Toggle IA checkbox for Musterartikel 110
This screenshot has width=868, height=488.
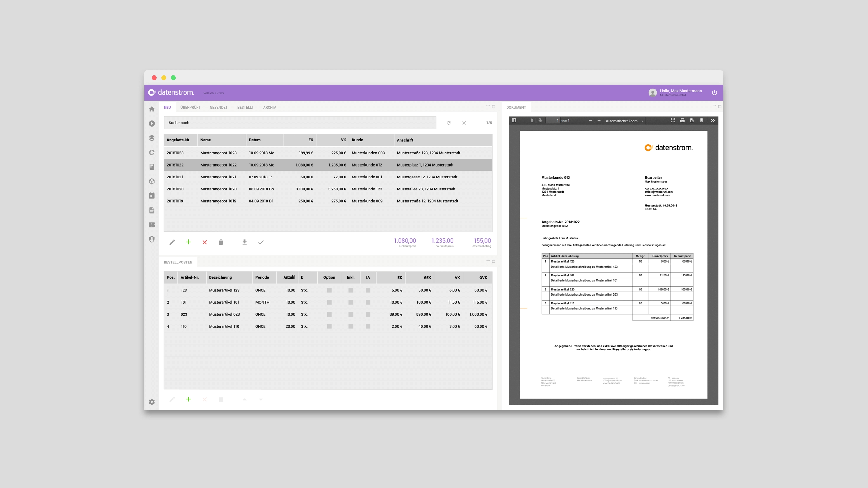coord(368,326)
